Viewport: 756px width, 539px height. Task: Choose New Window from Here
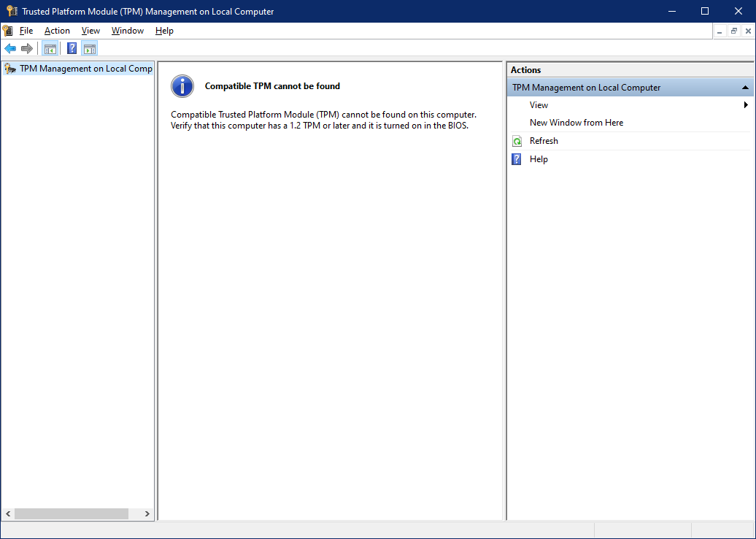tap(576, 123)
